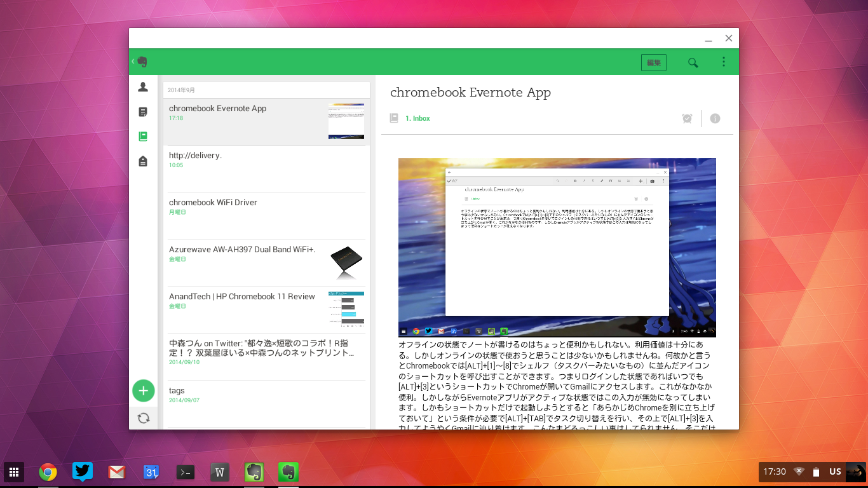This screenshot has width=868, height=488.
Task: Open the notebooks sidebar icon
Action: [143, 137]
